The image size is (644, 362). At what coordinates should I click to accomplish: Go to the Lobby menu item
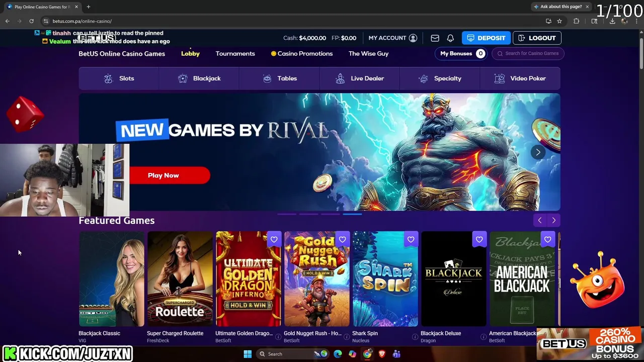tap(190, 53)
